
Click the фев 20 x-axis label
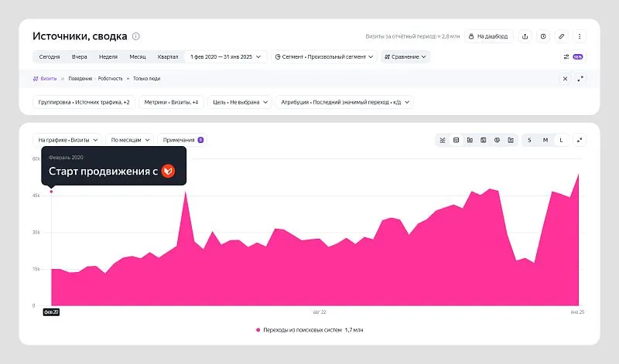click(51, 312)
